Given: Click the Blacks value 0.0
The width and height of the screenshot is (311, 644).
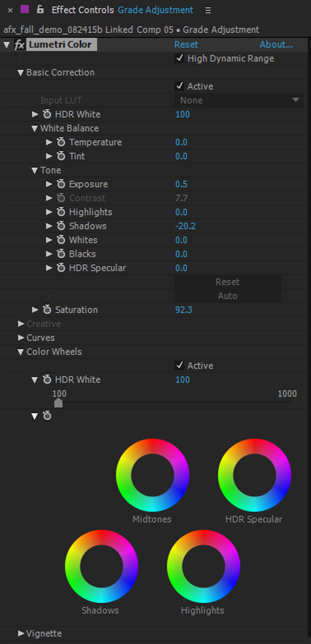Looking at the screenshot, I should click(181, 254).
